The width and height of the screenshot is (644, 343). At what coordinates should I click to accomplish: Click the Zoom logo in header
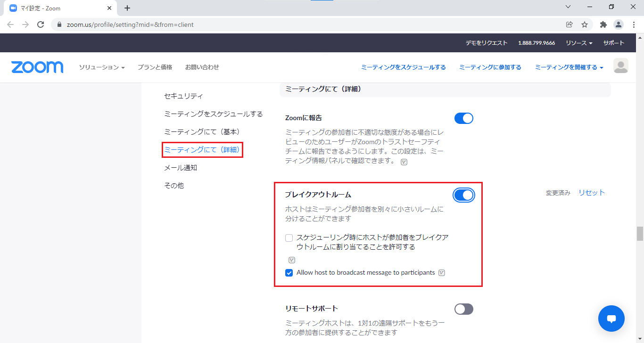click(x=37, y=67)
